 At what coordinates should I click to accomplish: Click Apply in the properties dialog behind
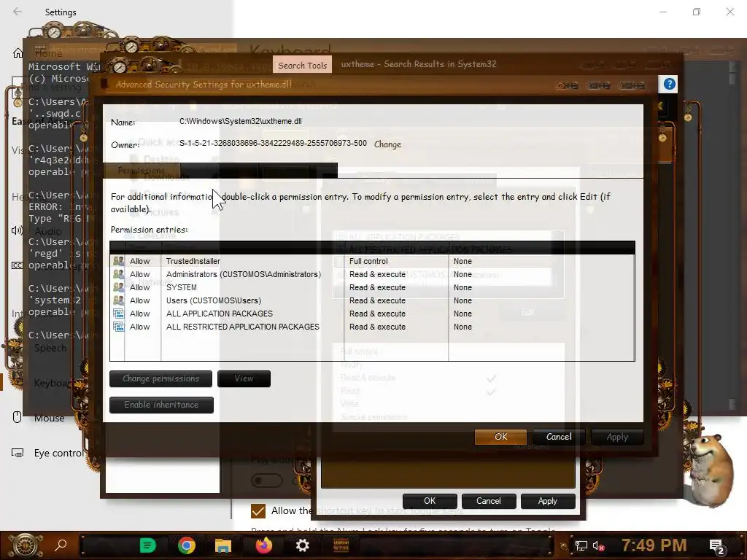548,501
